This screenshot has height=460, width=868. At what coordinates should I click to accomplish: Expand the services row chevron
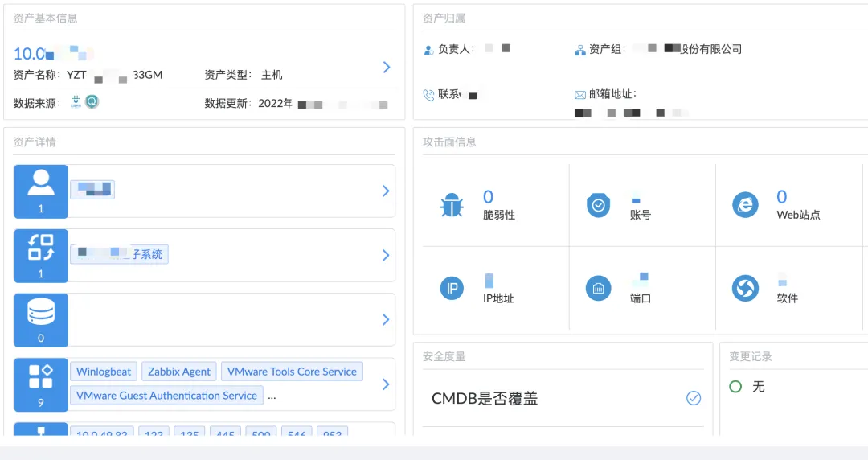tap(386, 384)
